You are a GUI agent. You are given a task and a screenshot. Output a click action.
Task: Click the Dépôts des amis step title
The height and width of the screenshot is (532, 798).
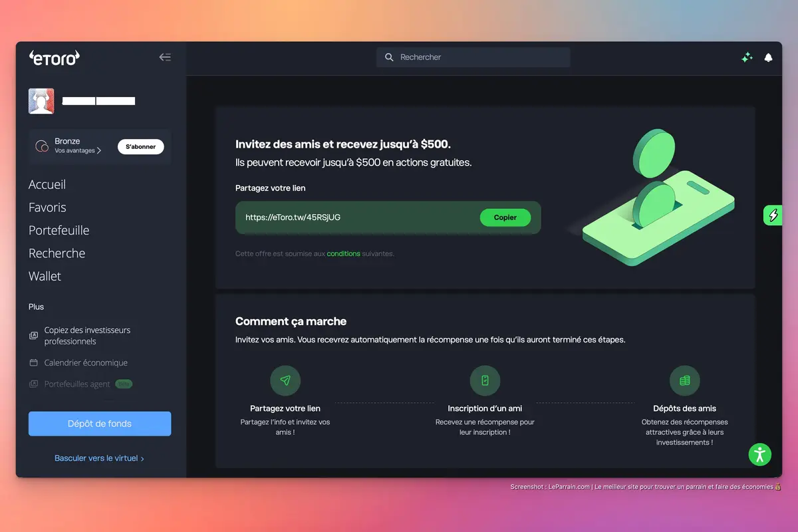click(684, 408)
